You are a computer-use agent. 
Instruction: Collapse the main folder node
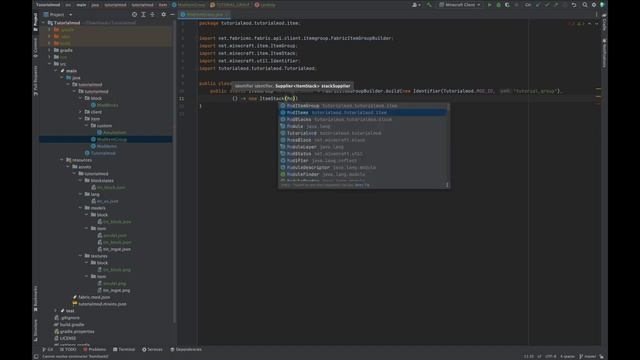click(x=56, y=71)
